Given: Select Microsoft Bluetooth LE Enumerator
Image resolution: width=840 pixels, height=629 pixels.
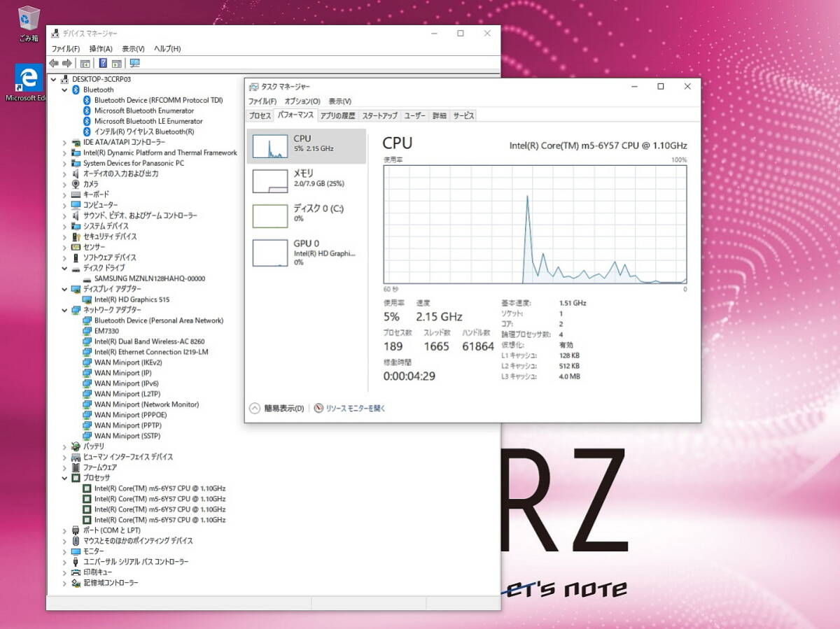Looking at the screenshot, I should (x=148, y=121).
